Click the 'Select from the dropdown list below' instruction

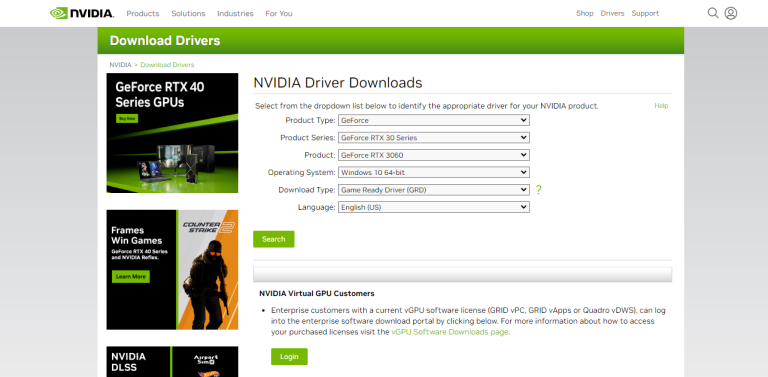point(427,106)
